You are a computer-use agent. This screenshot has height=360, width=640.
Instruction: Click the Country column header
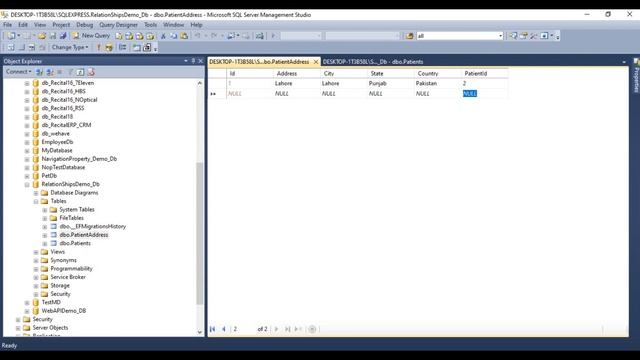[x=437, y=73]
